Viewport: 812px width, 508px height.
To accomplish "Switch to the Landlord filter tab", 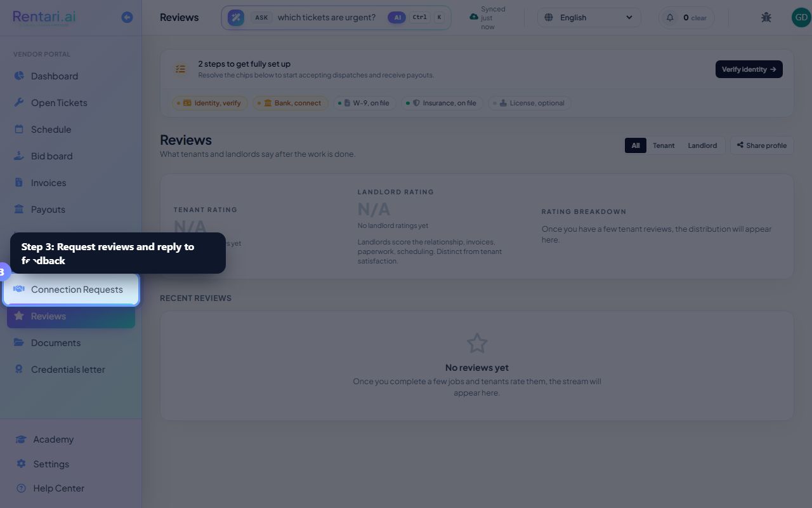I will click(x=702, y=145).
